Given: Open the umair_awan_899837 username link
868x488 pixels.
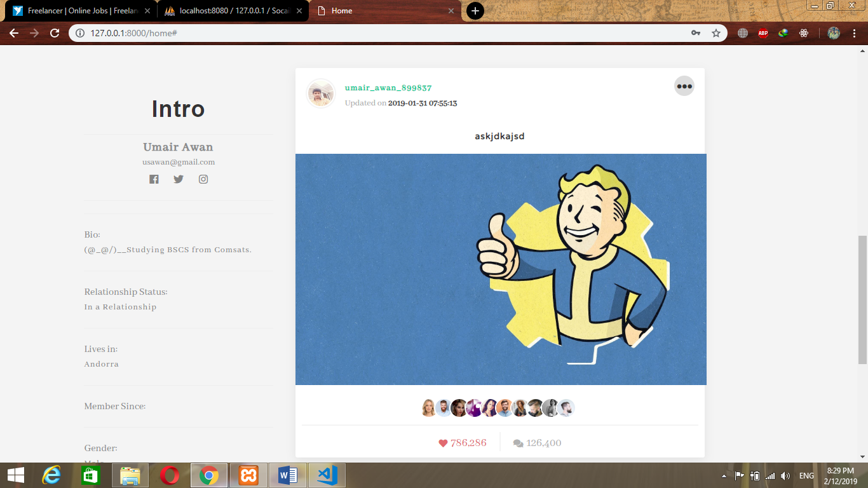Looking at the screenshot, I should 388,88.
